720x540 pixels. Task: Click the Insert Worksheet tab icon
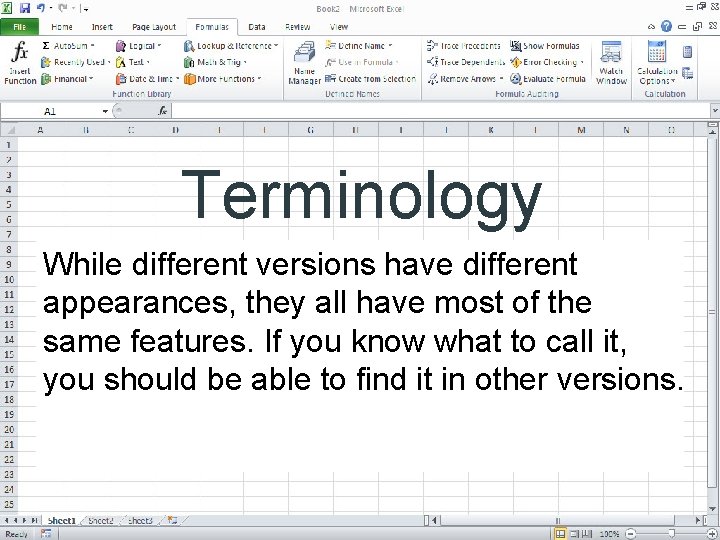(172, 520)
